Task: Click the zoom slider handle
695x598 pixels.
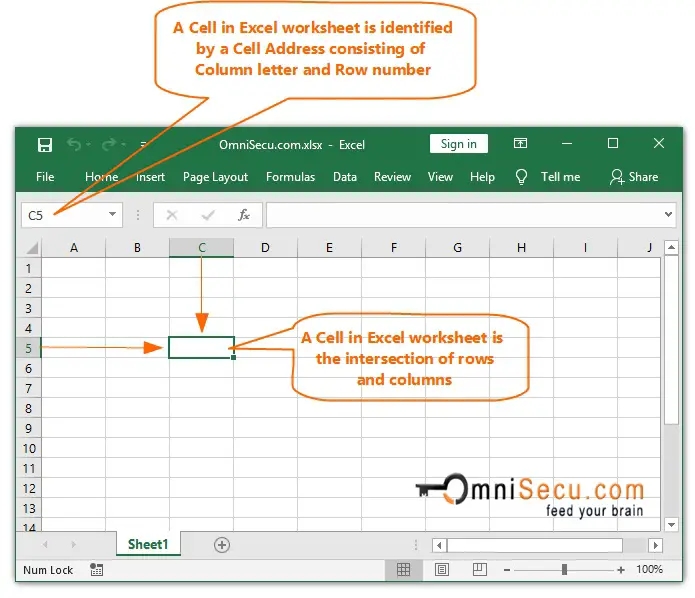Action: tap(564, 569)
